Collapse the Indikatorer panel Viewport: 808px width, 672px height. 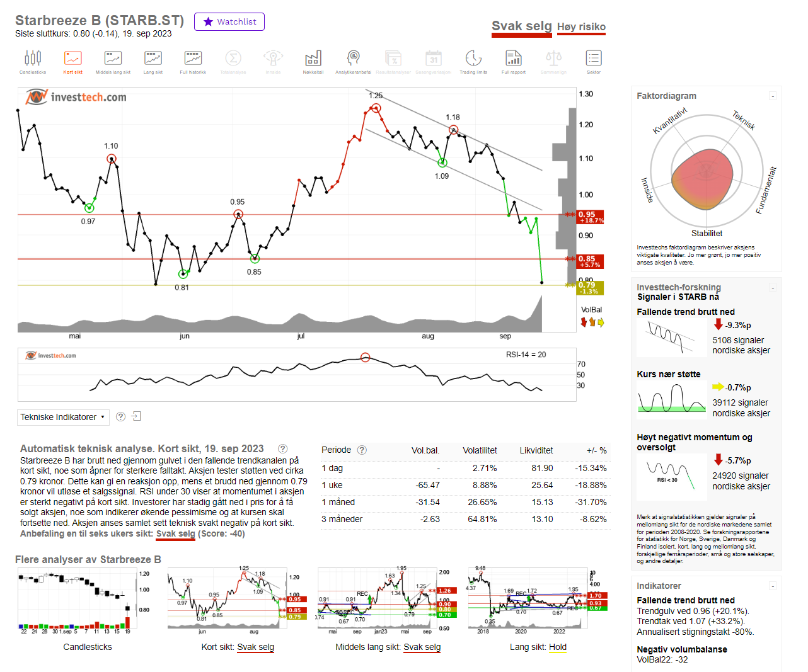(773, 586)
